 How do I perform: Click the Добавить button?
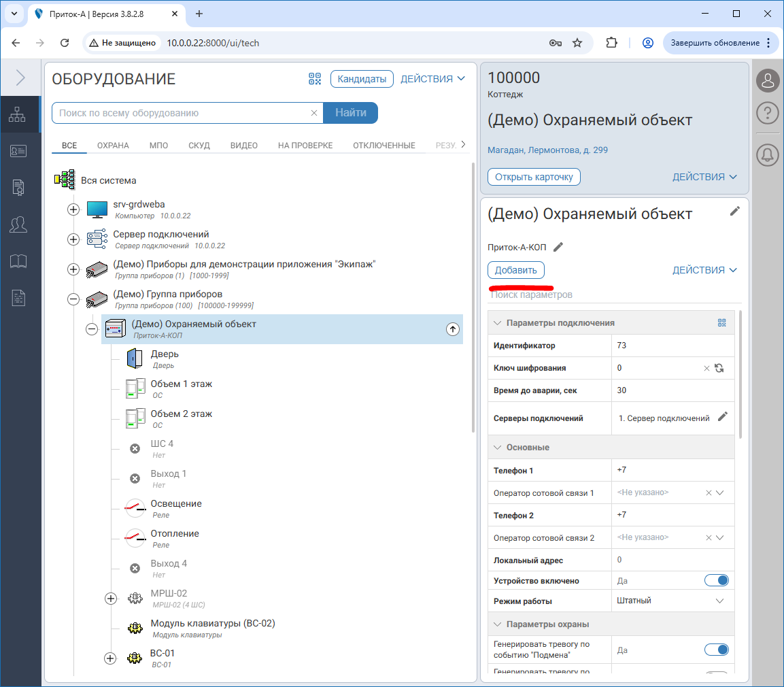pyautogui.click(x=516, y=270)
